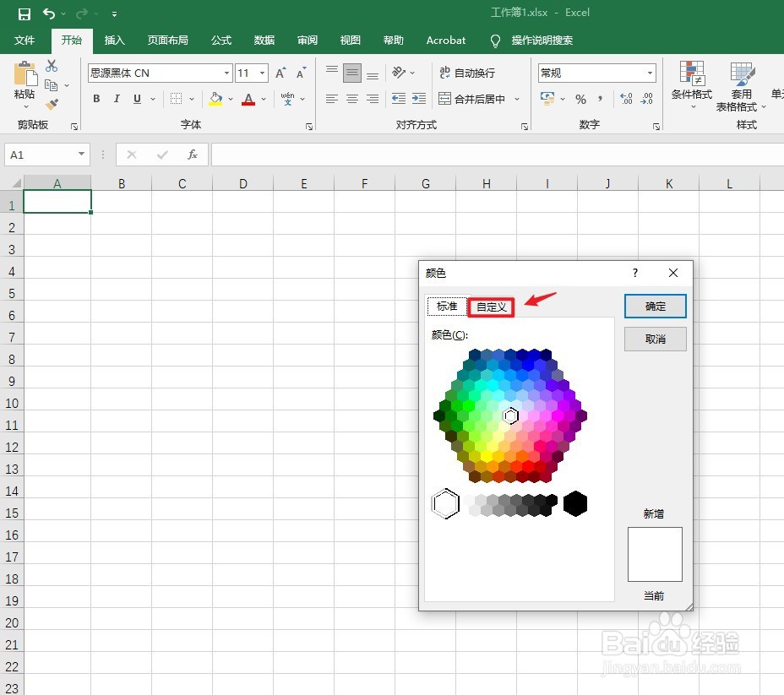Click the align right icon
Screen dimensions: 784x695
pyautogui.click(x=373, y=99)
